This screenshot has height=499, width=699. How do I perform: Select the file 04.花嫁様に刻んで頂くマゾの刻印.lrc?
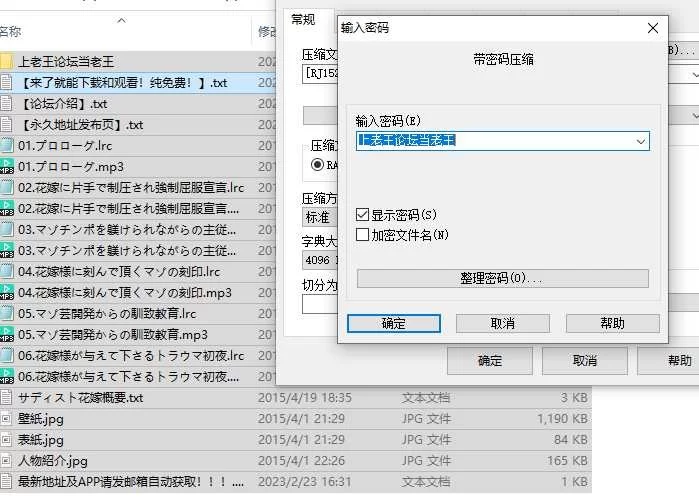119,272
